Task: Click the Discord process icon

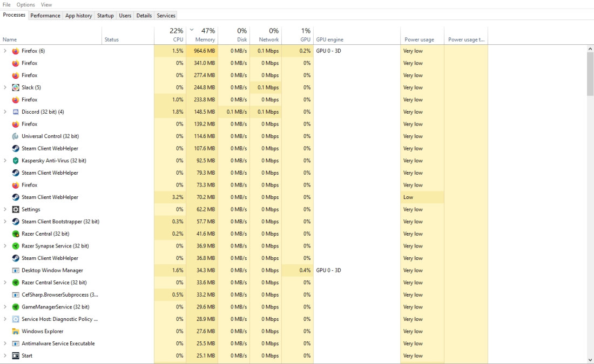Action: point(16,112)
